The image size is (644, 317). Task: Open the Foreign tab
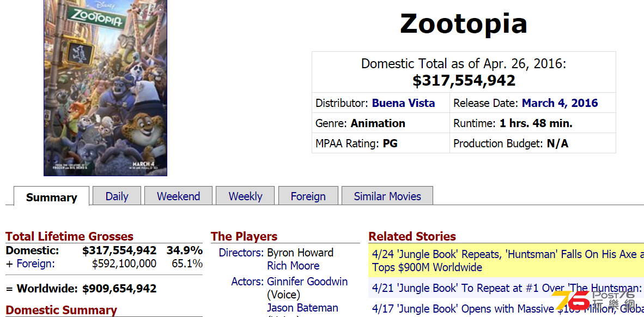coord(308,196)
